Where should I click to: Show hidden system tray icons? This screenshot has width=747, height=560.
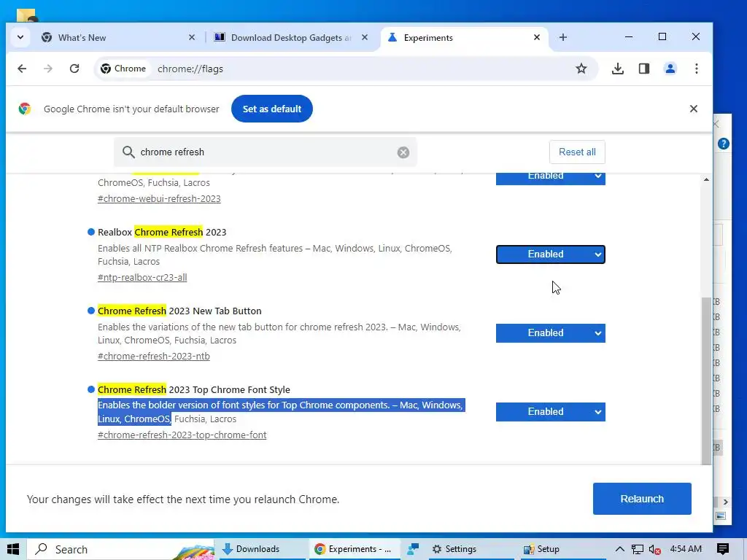click(620, 549)
